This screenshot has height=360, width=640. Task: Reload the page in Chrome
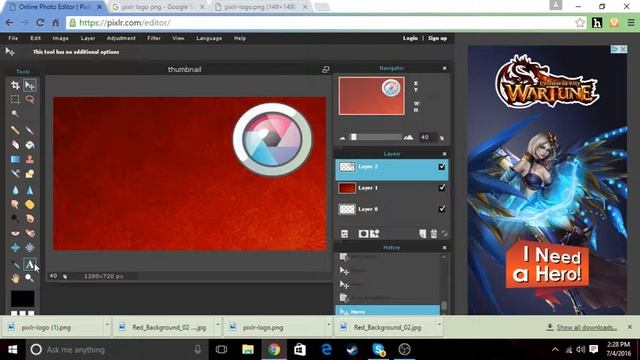coord(40,23)
